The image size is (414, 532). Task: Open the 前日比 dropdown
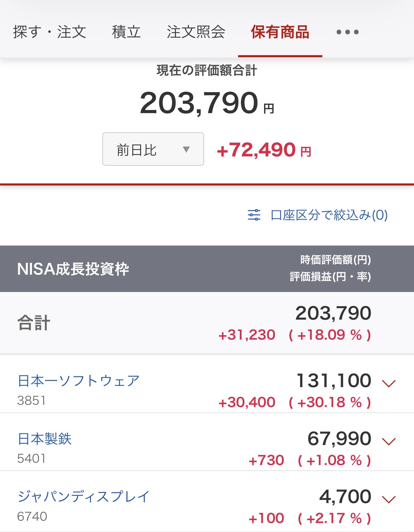[x=153, y=149]
